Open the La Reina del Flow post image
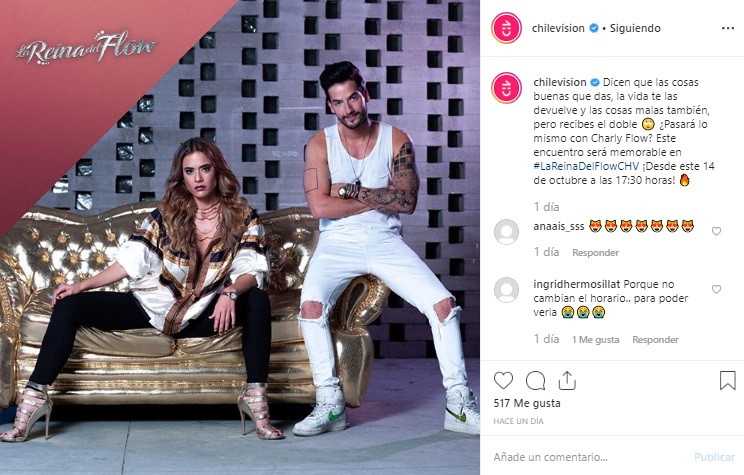Screen dimensions: 744x475 click(x=240, y=237)
